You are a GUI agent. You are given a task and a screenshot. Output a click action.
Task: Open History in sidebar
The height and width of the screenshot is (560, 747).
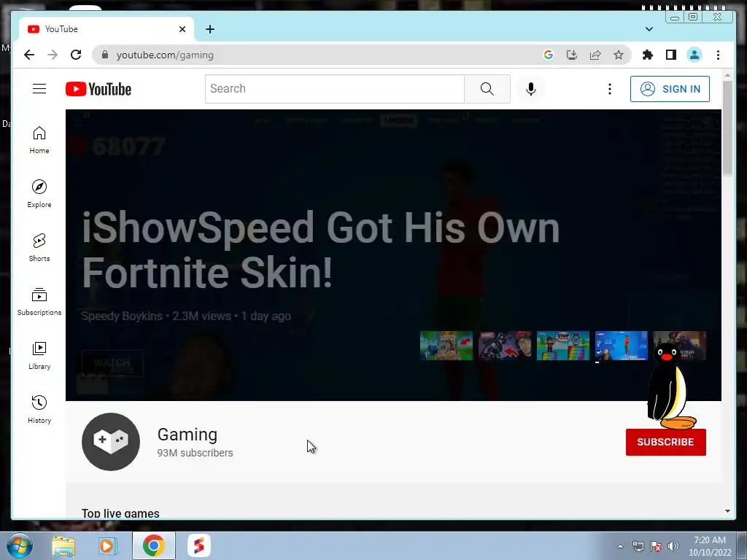click(x=39, y=410)
